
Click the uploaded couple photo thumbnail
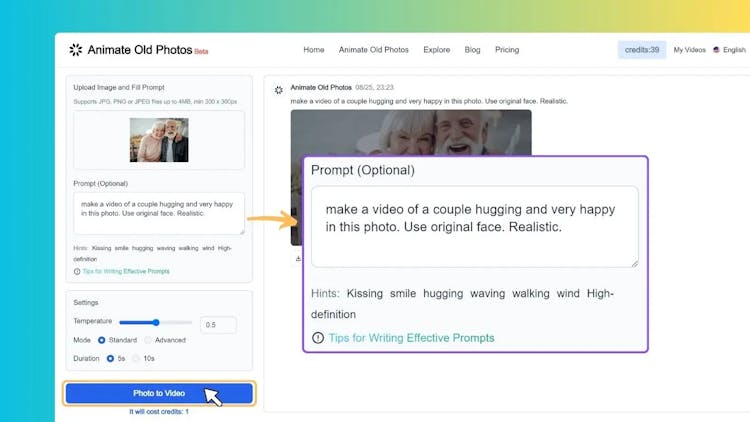159,141
